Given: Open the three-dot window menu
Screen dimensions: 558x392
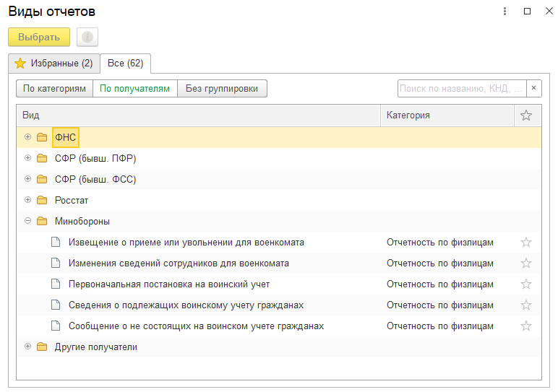Looking at the screenshot, I should click(505, 12).
